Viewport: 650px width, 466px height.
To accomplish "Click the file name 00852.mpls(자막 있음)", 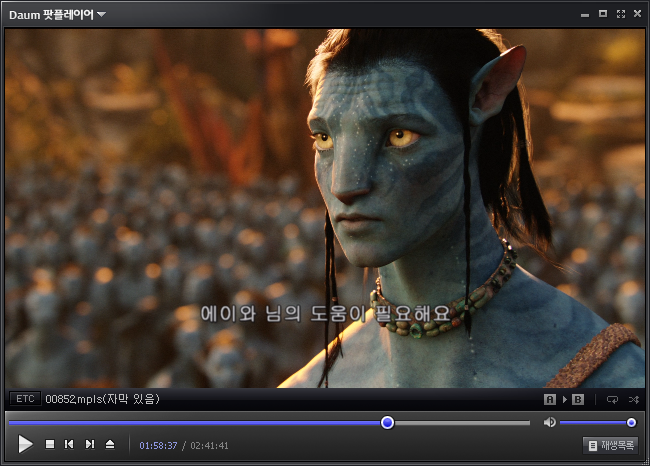I will 102,399.
